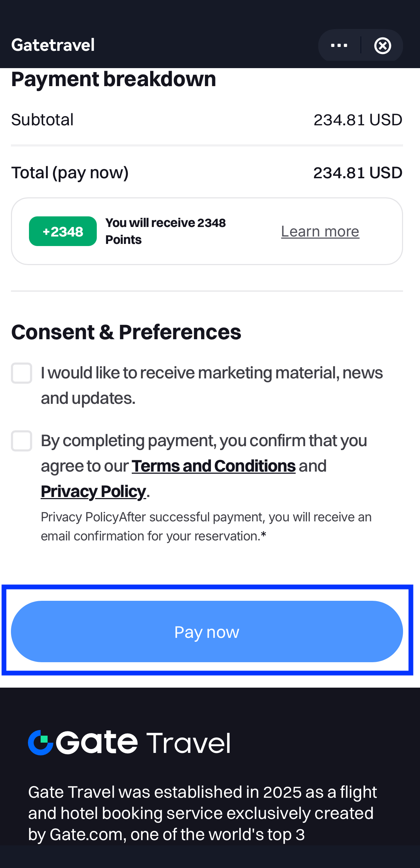The width and height of the screenshot is (420, 868).
Task: Click the email confirmation note text
Action: coord(206,526)
